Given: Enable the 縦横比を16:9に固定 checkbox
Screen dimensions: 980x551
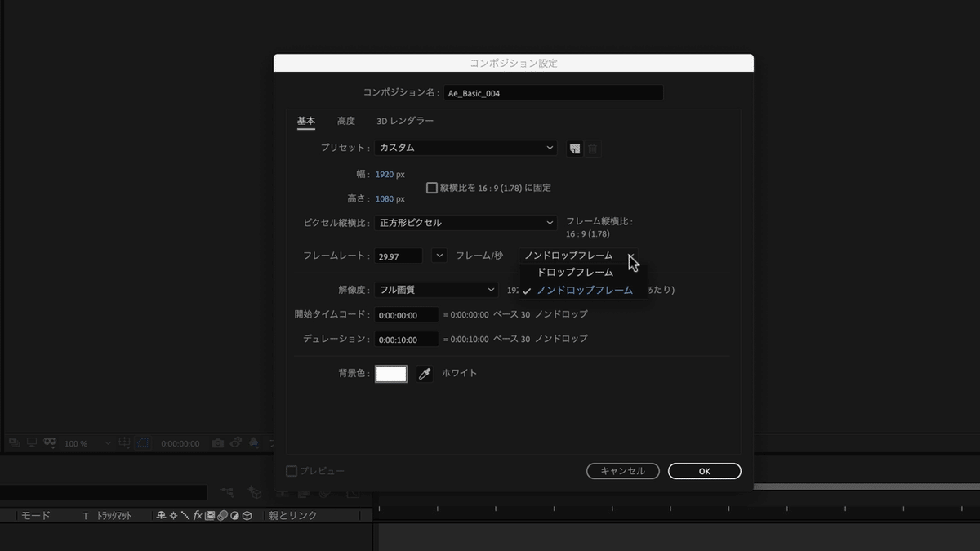Looking at the screenshot, I should (431, 187).
